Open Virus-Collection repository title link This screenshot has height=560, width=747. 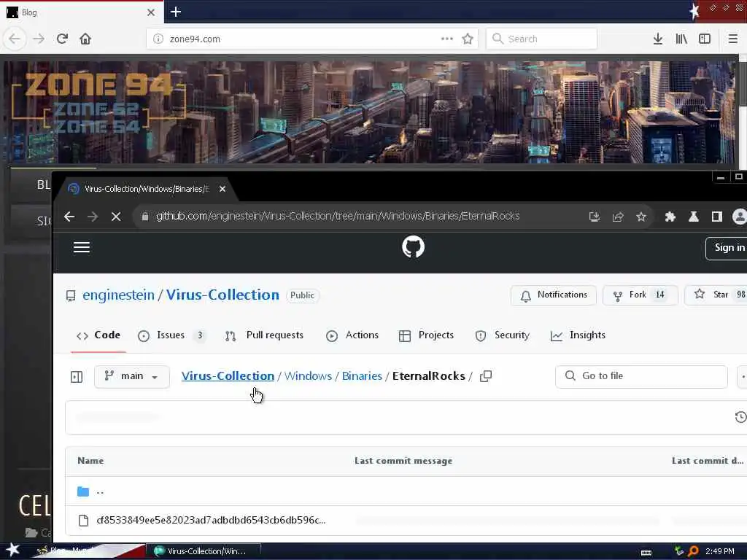(x=222, y=295)
